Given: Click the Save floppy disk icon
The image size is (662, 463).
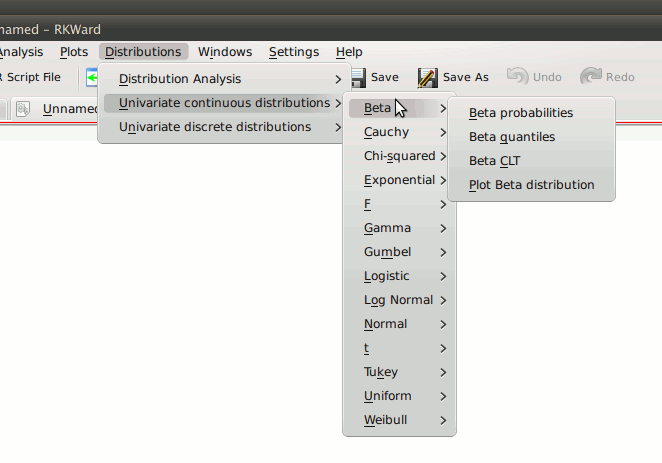Looking at the screenshot, I should (358, 78).
